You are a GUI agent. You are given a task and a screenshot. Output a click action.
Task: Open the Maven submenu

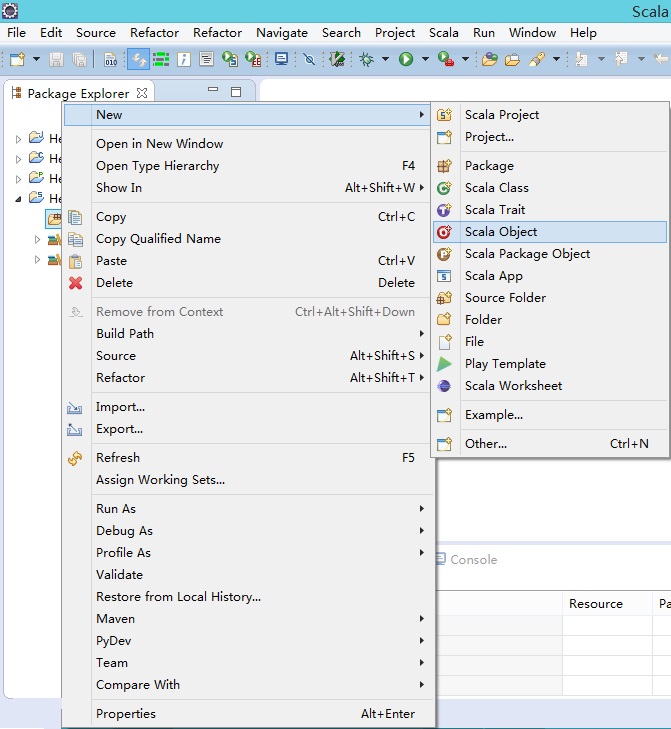coord(247,619)
